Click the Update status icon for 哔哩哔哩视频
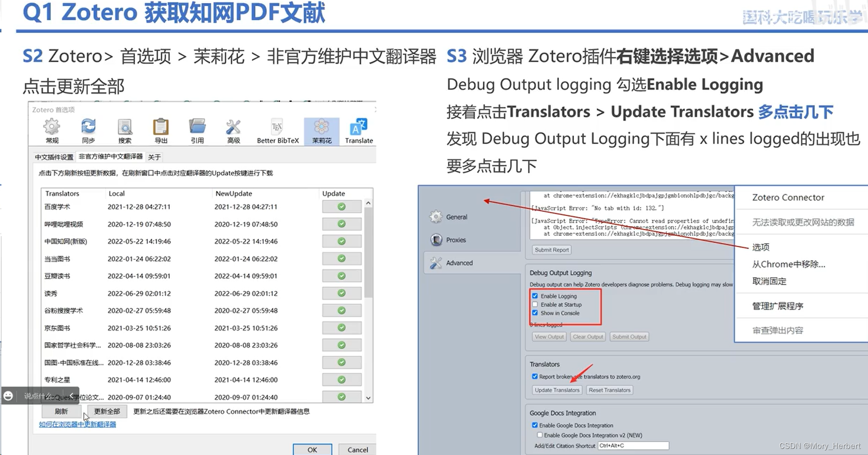 click(342, 224)
